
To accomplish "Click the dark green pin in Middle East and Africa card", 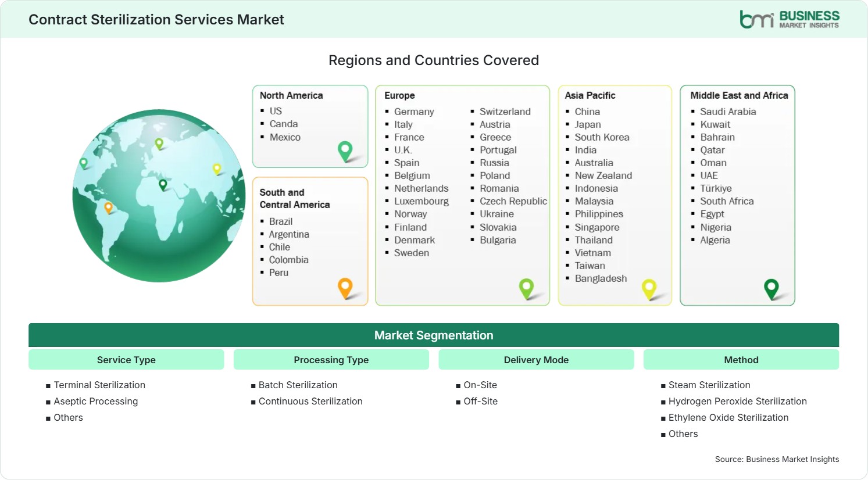I will click(771, 289).
